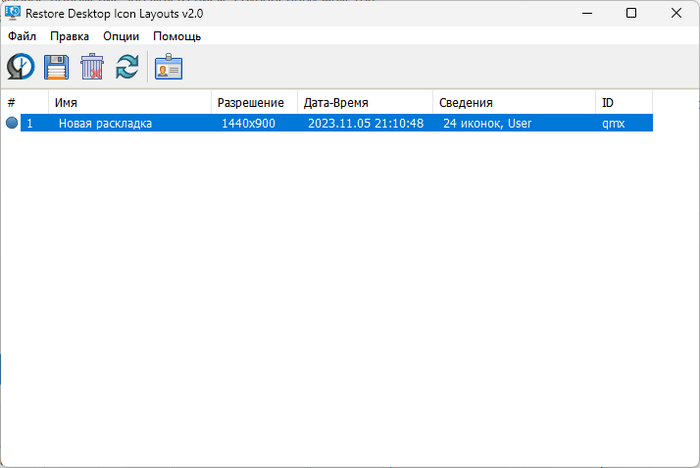Sort by the # column header

25,103
